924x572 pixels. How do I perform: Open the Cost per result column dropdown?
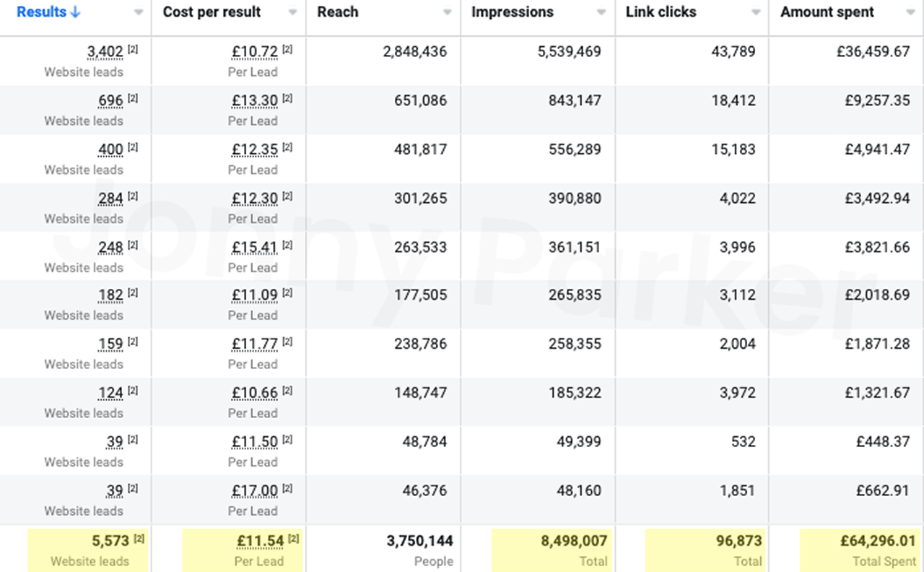(293, 12)
